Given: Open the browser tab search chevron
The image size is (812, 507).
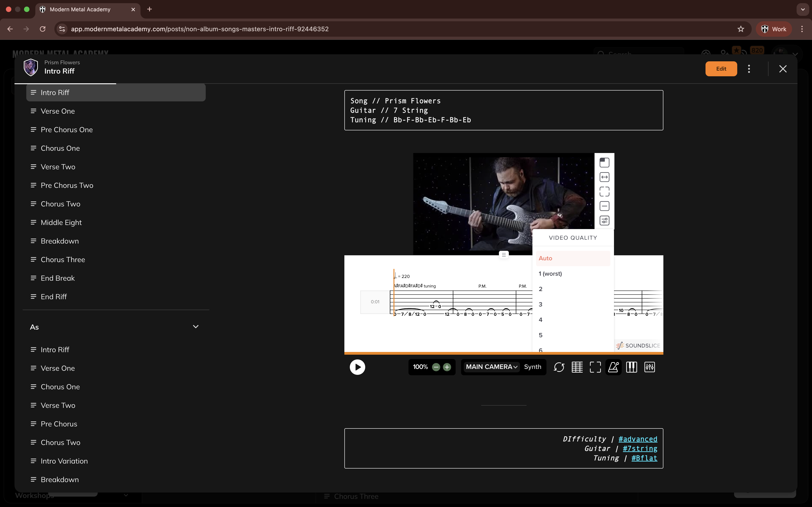Looking at the screenshot, I should point(803,9).
